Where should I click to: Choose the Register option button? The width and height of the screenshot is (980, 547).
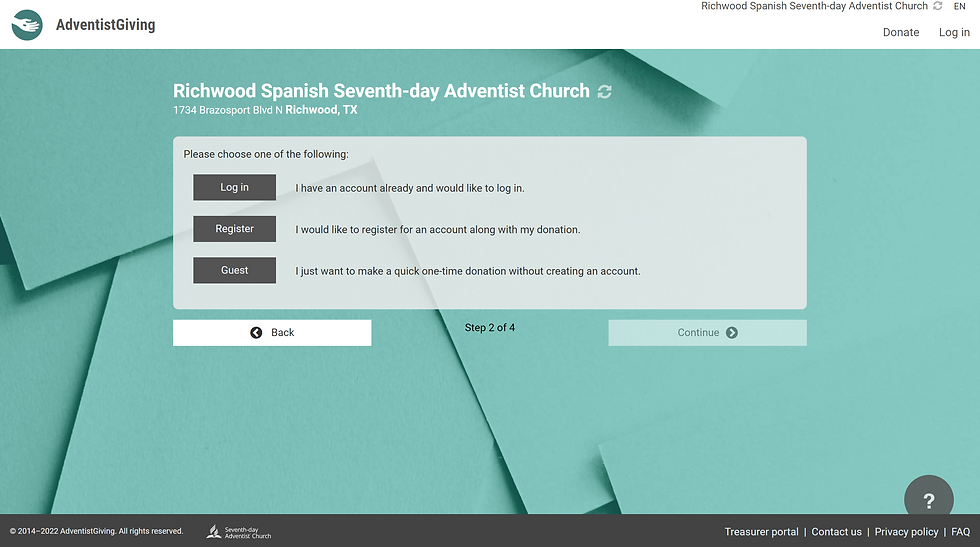tap(234, 229)
